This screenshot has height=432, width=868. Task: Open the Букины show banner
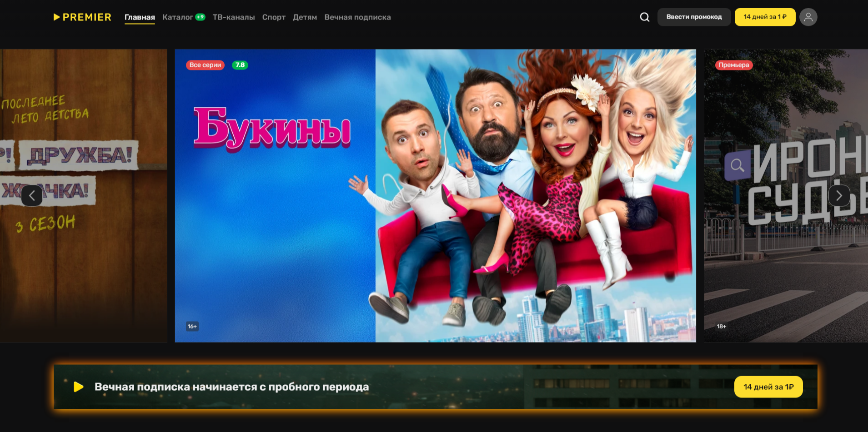click(x=435, y=195)
